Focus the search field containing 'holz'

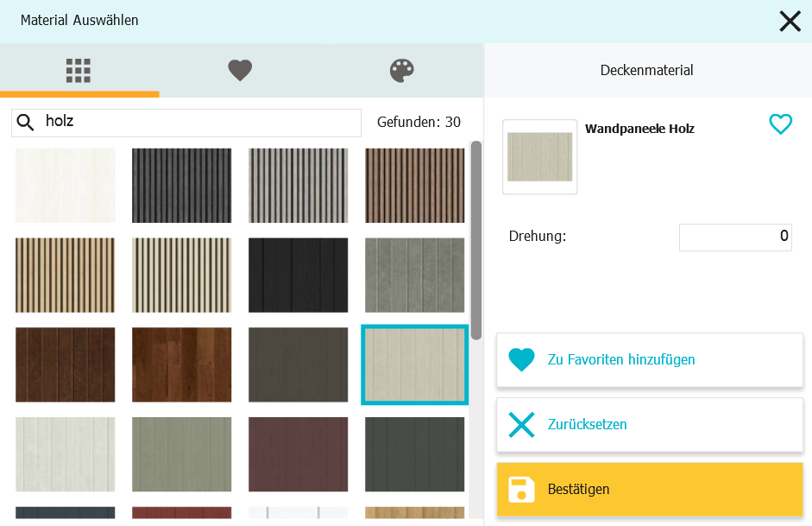pos(186,123)
